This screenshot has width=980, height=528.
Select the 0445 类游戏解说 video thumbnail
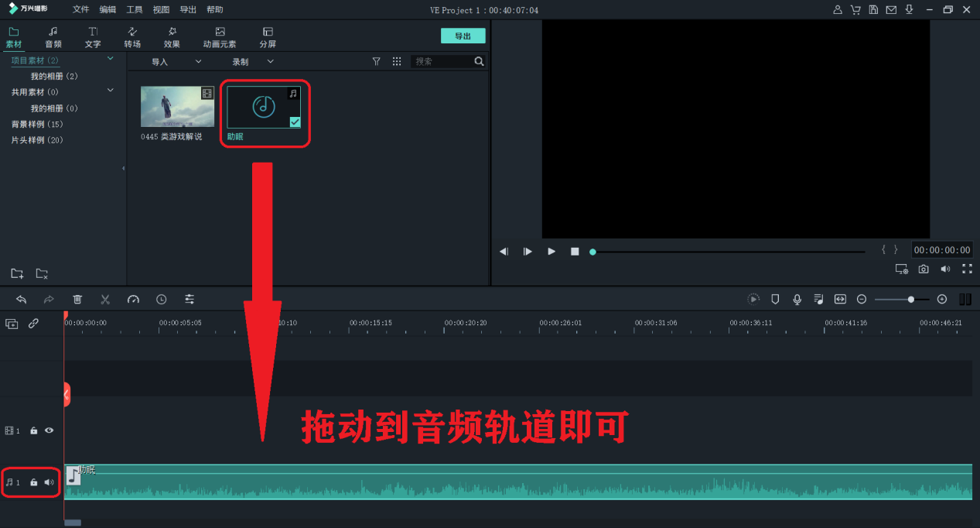pyautogui.click(x=177, y=106)
